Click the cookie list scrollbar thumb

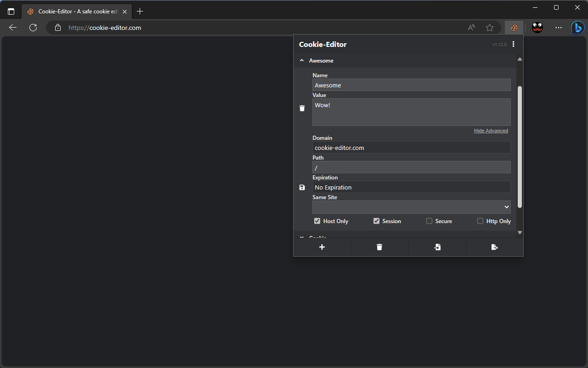pos(520,147)
